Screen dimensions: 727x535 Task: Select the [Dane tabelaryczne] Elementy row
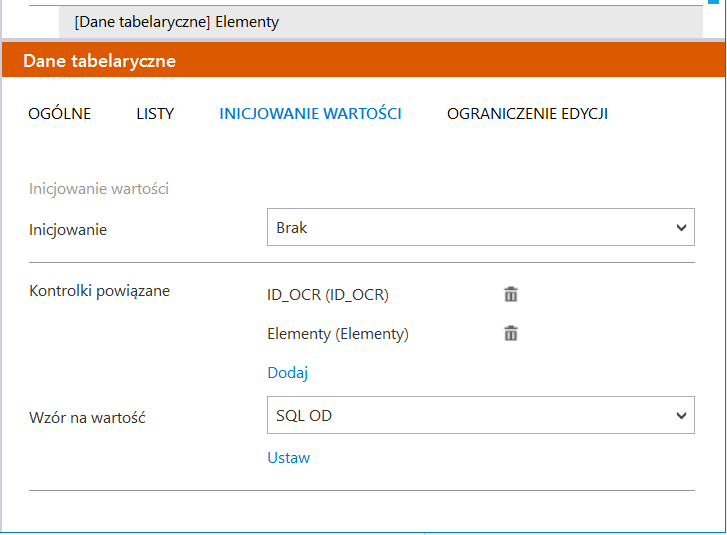177,21
